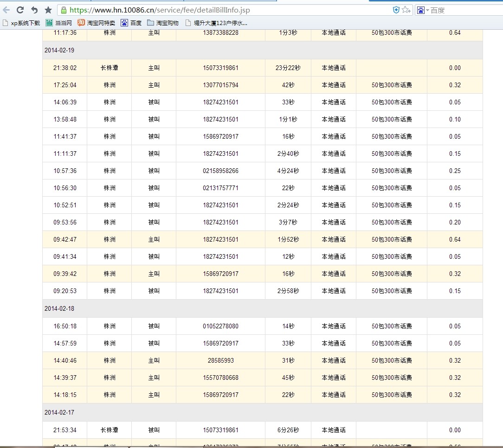Click the undo/restore arrow icon

(34, 10)
